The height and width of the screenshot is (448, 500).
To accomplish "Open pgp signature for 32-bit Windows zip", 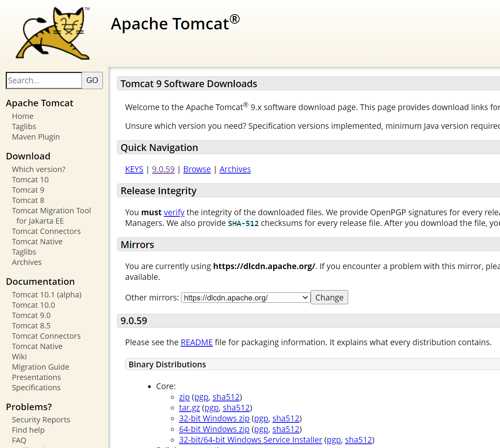I will [x=261, y=419].
